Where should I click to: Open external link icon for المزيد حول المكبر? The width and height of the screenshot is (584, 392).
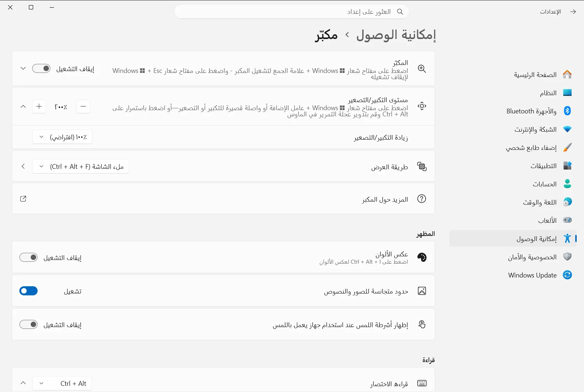[23, 199]
